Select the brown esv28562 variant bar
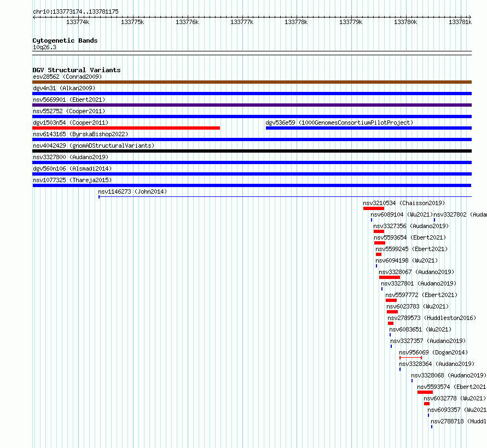The height and width of the screenshot is (448, 487). click(x=252, y=82)
